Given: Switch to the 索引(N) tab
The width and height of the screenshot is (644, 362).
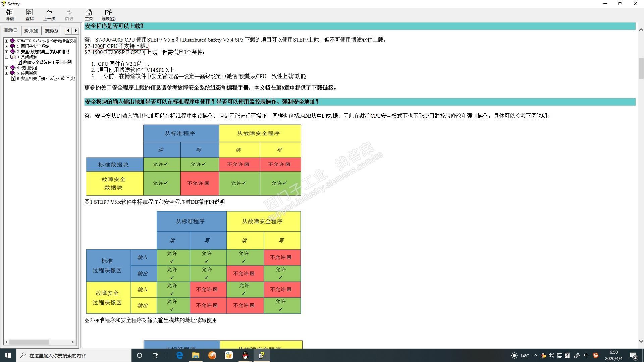Looking at the screenshot, I should point(31,31).
